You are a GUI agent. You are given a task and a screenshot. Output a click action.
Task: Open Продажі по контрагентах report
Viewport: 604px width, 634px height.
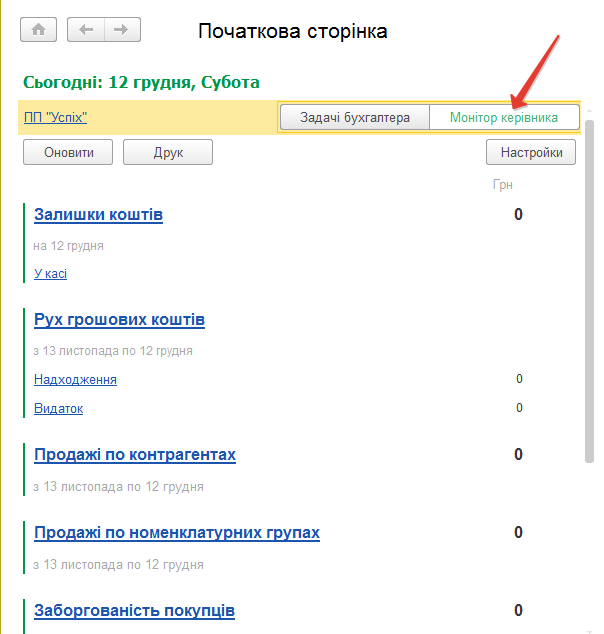135,454
